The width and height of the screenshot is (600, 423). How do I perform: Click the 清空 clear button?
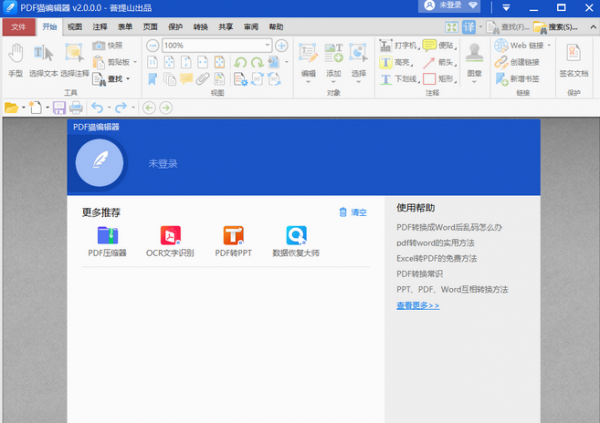[x=353, y=212]
